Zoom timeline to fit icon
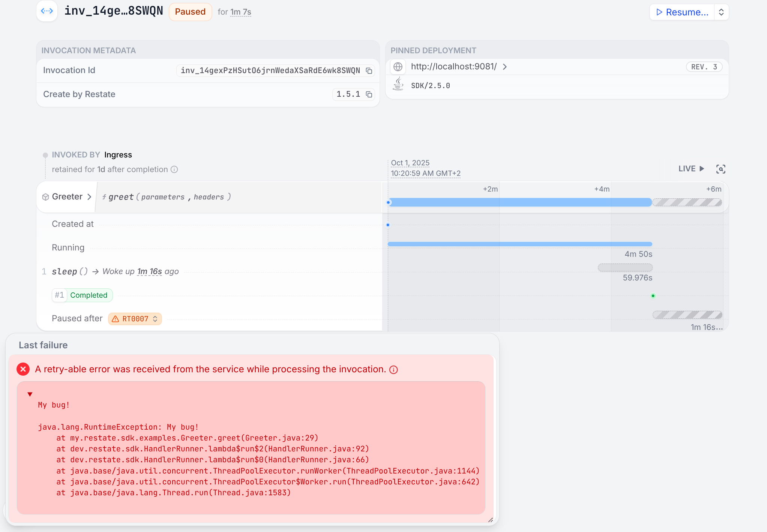This screenshot has height=532, width=767. 720,169
